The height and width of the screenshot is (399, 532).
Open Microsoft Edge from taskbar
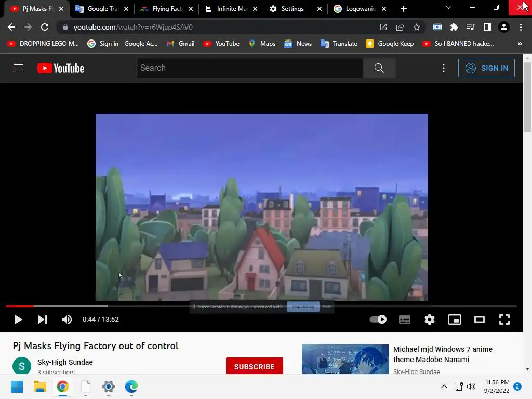131,387
